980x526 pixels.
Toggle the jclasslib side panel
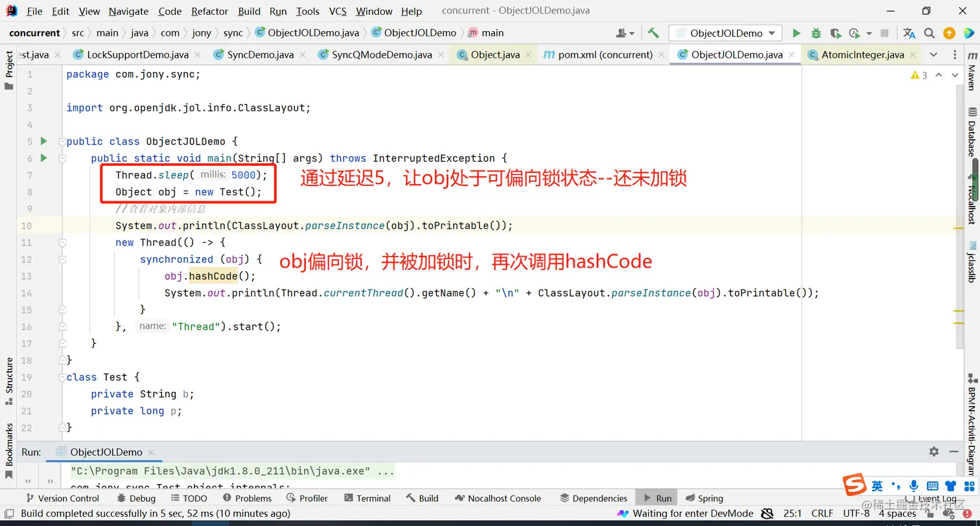click(x=971, y=260)
